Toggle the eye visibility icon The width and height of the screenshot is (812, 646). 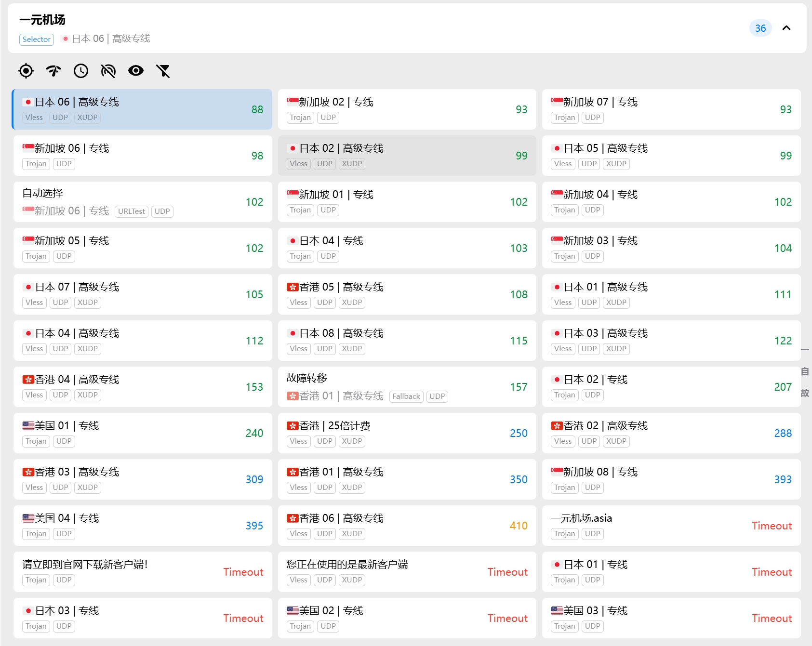136,71
